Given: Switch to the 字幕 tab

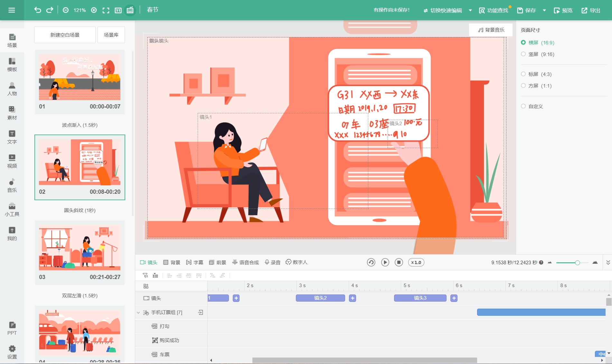Looking at the screenshot, I should [195, 262].
